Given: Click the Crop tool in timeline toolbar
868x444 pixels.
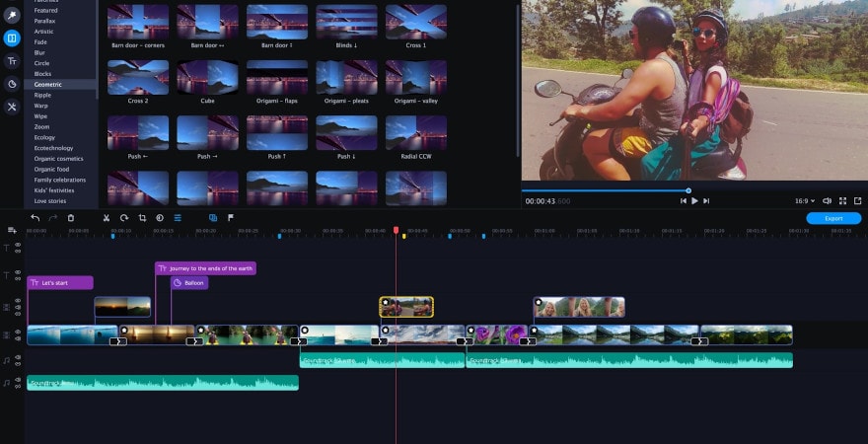Looking at the screenshot, I should [x=142, y=217].
